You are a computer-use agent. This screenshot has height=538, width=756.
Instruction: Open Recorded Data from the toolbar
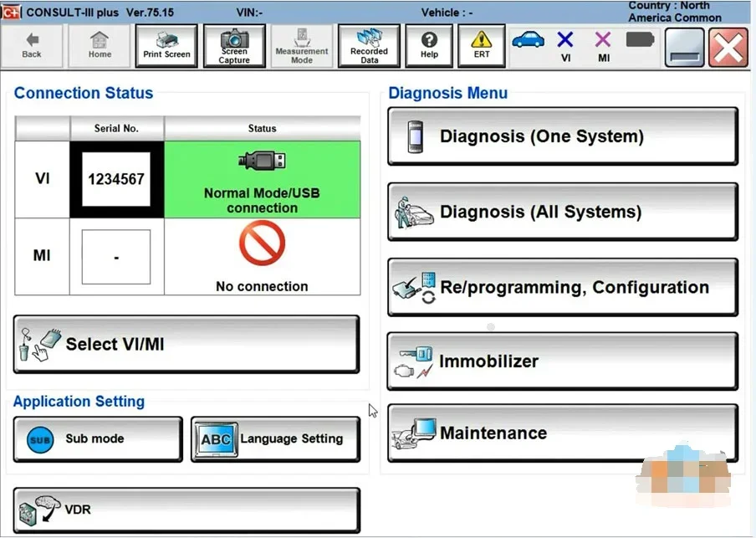point(369,46)
